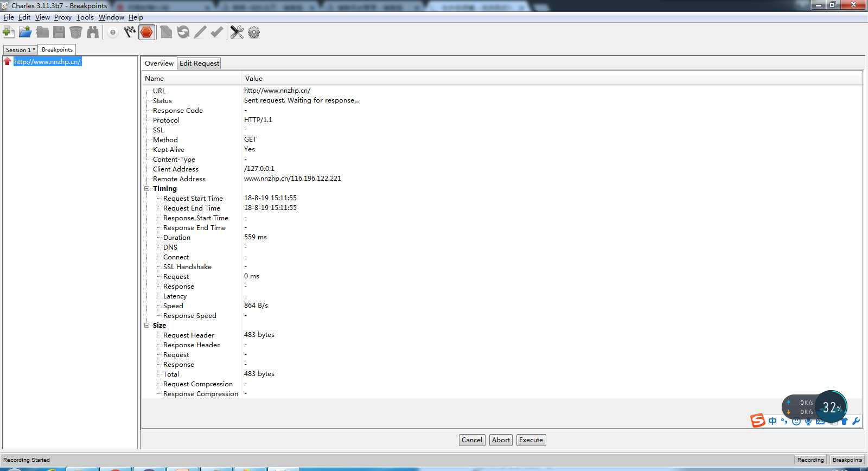
Task: Click the New Session toolbar icon
Action: coord(9,32)
